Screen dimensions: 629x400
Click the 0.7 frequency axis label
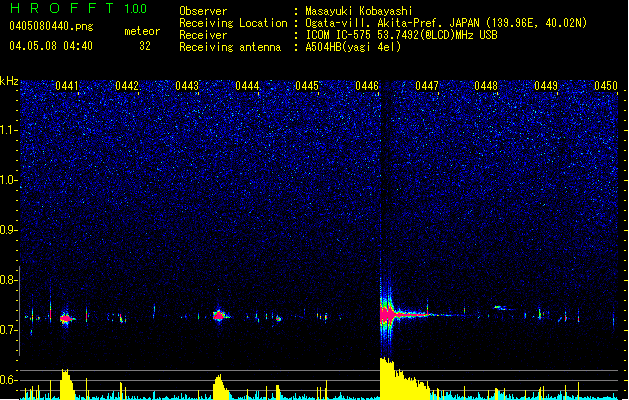click(8, 330)
